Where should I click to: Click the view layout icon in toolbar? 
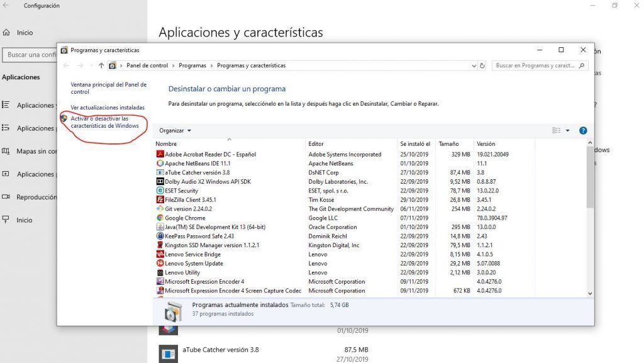[x=556, y=131]
